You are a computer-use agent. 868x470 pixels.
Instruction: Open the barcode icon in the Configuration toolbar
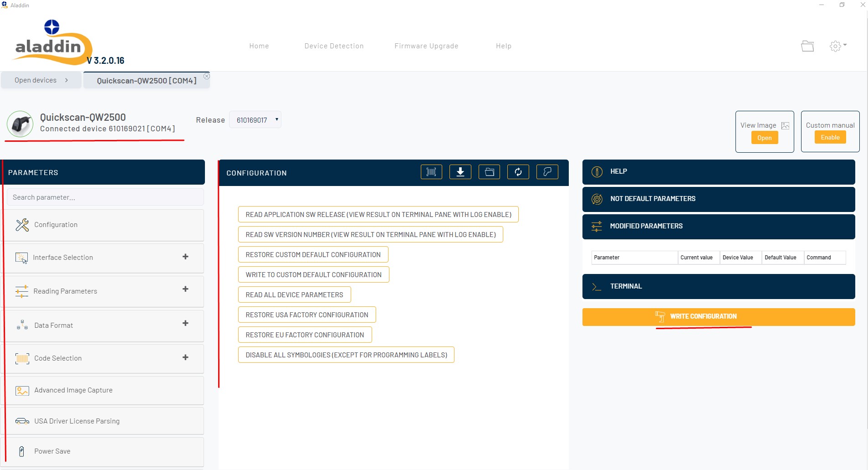point(431,172)
